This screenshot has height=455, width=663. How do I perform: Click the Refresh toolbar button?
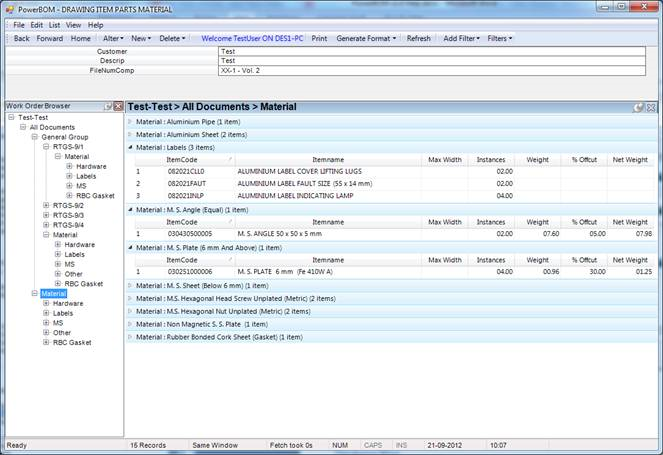point(419,38)
